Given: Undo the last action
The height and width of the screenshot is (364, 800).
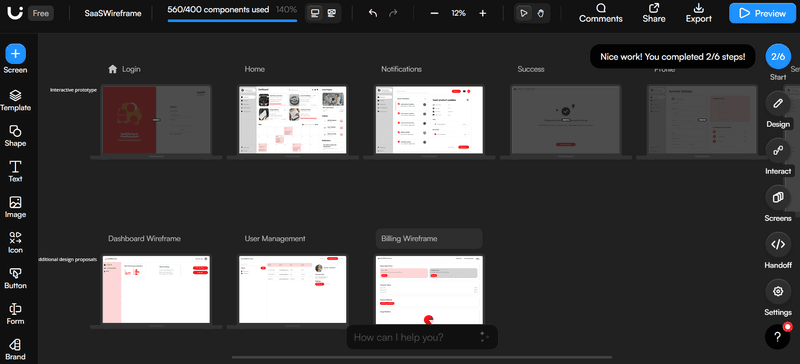Looking at the screenshot, I should 373,13.
